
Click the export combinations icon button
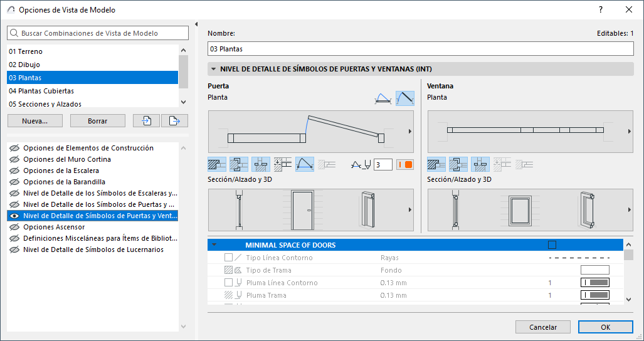click(174, 120)
